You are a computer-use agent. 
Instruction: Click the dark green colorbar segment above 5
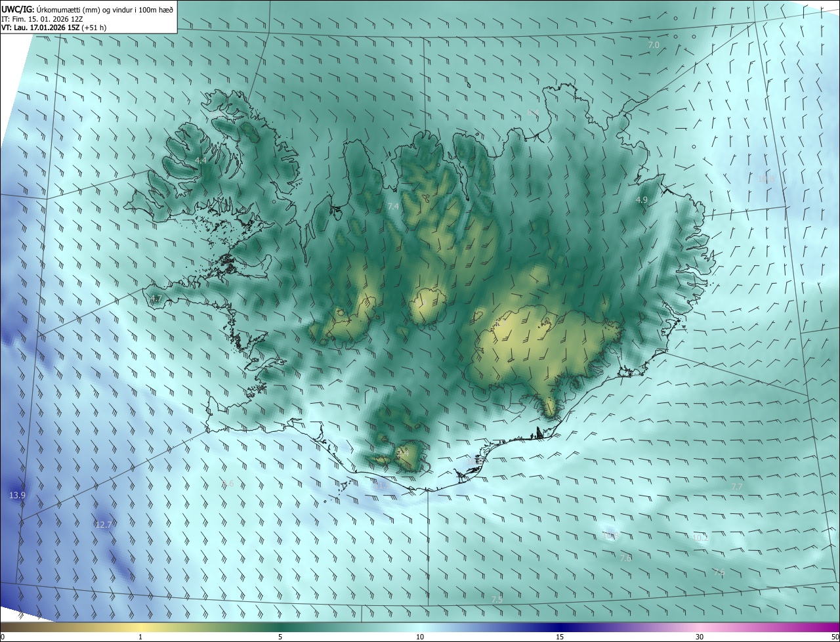(x=280, y=627)
